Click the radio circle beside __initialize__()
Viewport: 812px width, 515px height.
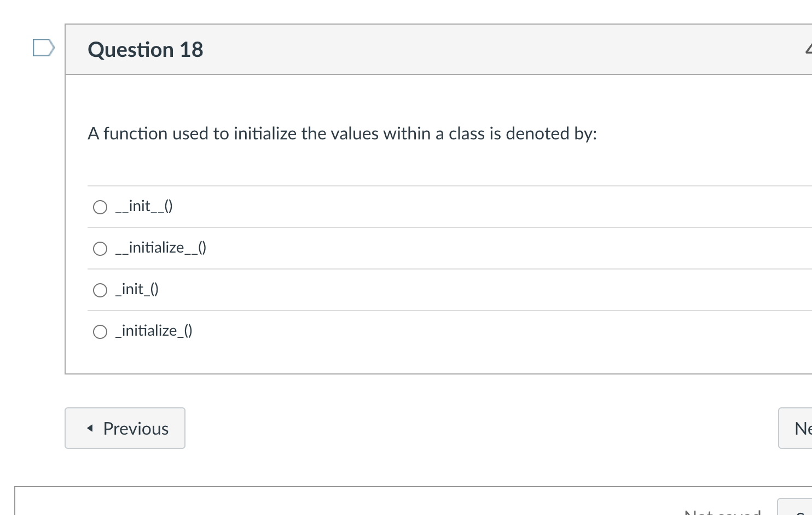coord(100,248)
